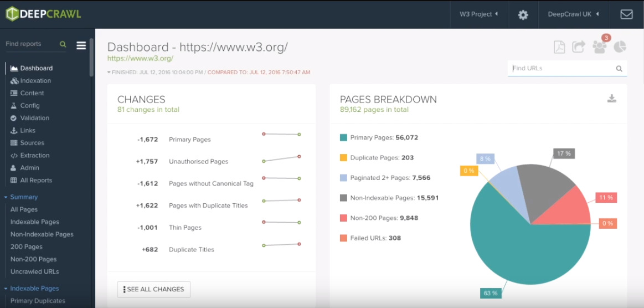The image size is (644, 308).
Task: Open the green https://www.w3.org/ link
Action: tap(140, 58)
